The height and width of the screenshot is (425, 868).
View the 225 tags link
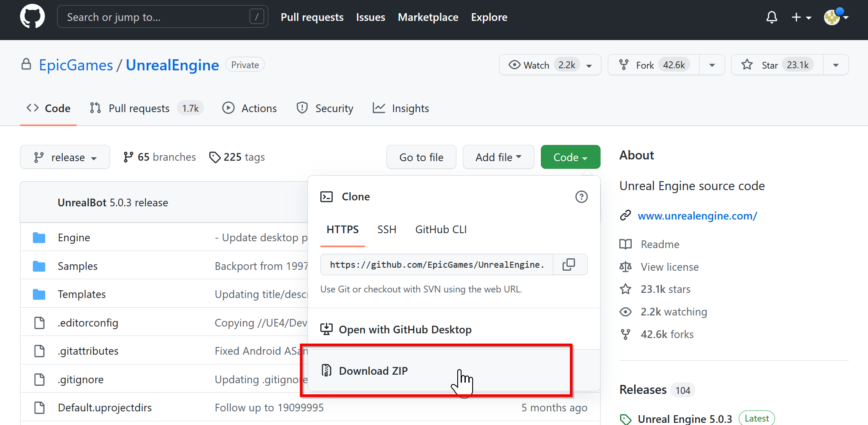(237, 157)
